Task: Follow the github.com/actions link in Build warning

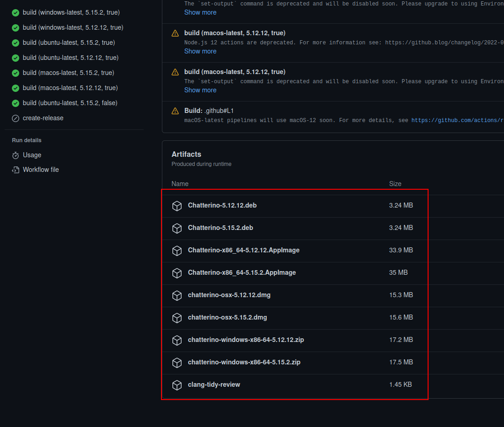Action: (458, 120)
